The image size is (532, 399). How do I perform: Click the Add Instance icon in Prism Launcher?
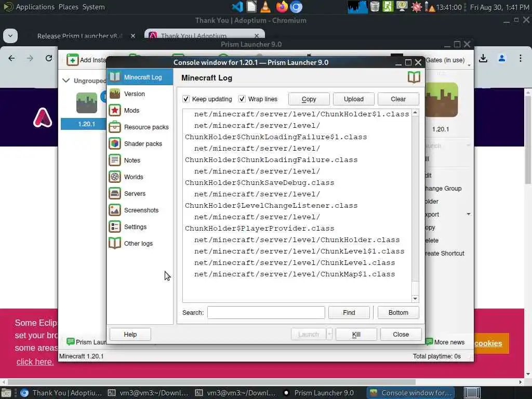(x=72, y=60)
